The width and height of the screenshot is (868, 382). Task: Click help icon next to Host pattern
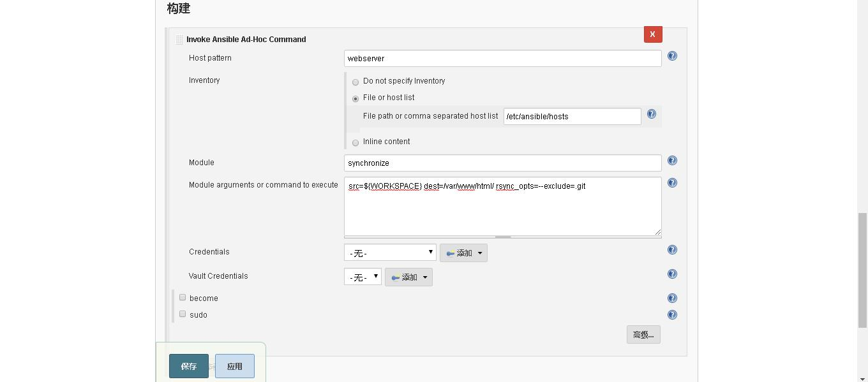[672, 56]
